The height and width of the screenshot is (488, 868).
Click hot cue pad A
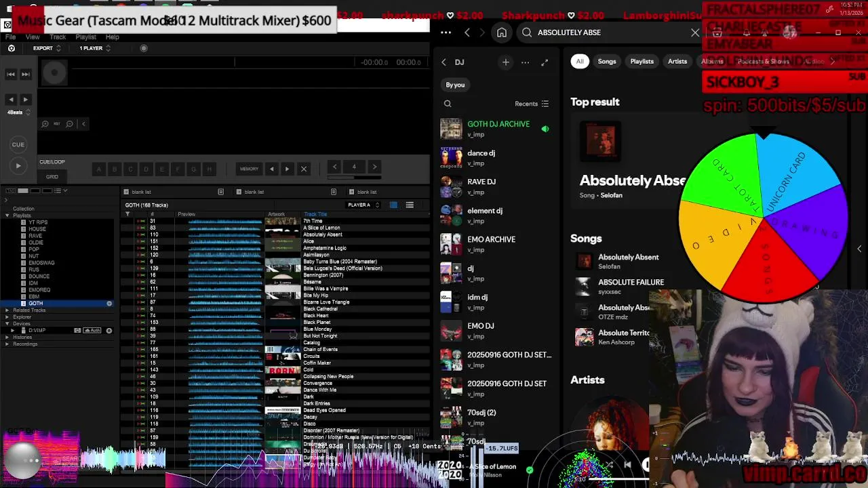click(99, 169)
